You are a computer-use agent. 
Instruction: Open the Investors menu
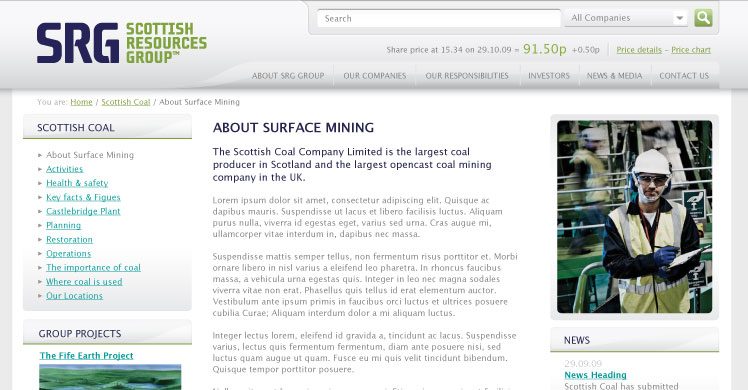pos(549,76)
